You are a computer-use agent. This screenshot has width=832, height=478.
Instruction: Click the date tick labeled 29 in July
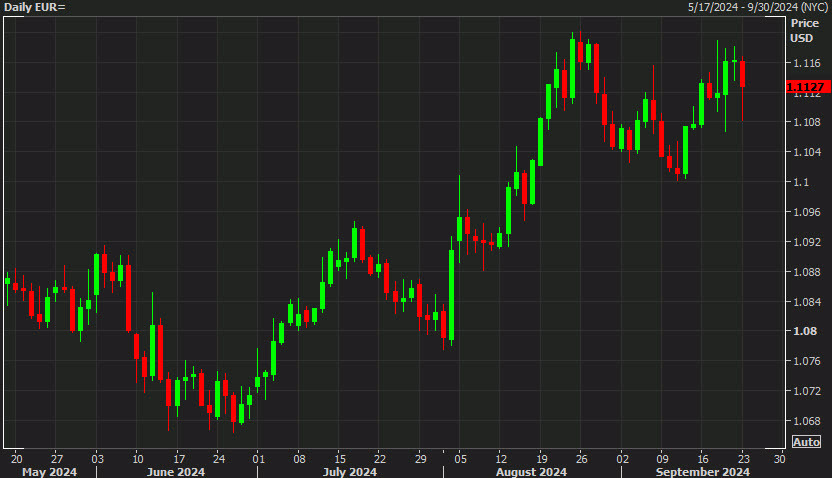coord(420,459)
